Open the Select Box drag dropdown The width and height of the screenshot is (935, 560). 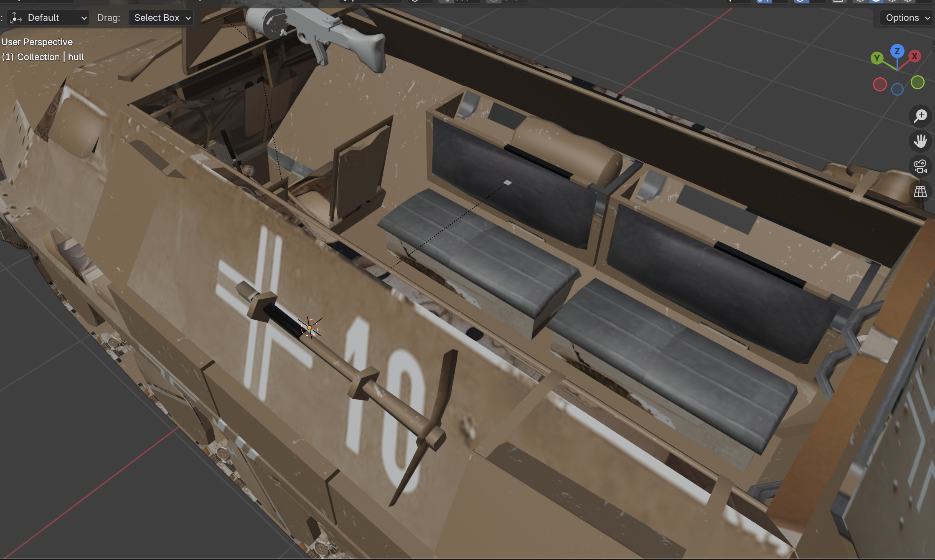click(x=161, y=18)
